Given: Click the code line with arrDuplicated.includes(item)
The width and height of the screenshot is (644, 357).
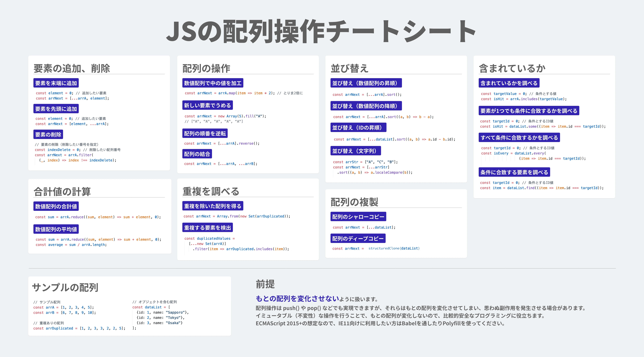Looking at the screenshot, I should pos(241,249).
